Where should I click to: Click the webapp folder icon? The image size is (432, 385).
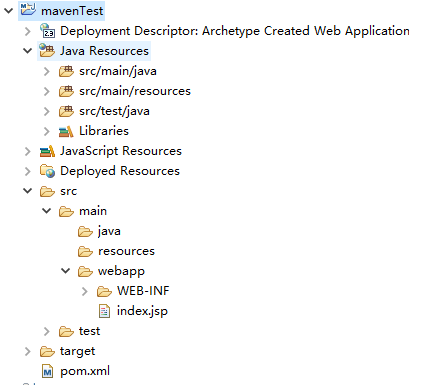(85, 271)
